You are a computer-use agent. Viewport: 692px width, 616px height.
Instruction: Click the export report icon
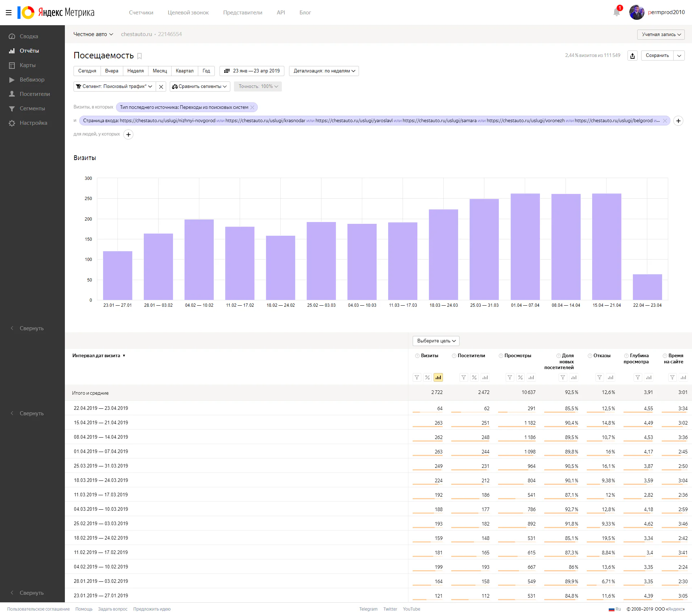633,56
